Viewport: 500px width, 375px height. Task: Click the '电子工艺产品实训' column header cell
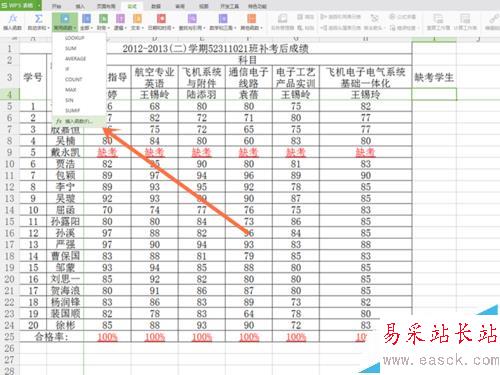(296, 77)
